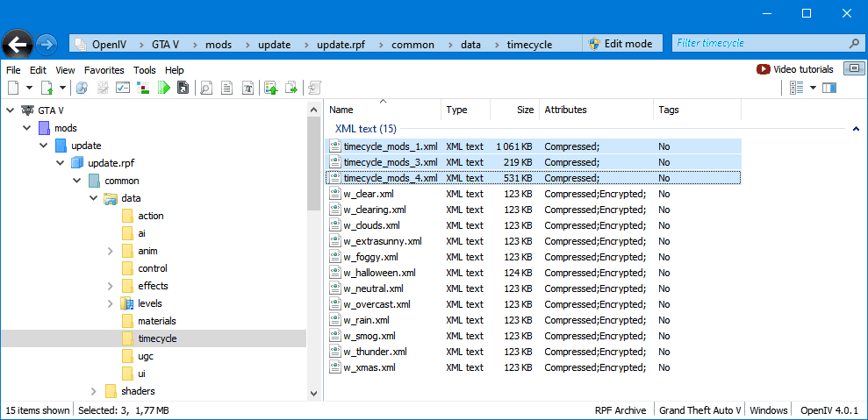Click the lined text document toolbar icon

227,88
